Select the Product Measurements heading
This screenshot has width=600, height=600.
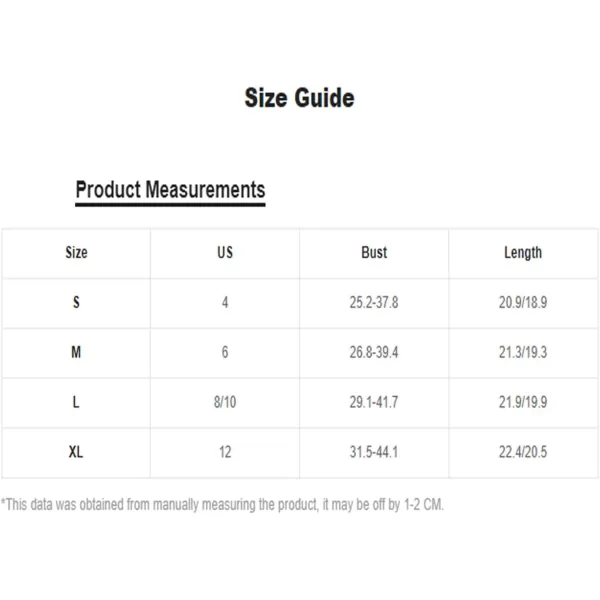pyautogui.click(x=170, y=190)
